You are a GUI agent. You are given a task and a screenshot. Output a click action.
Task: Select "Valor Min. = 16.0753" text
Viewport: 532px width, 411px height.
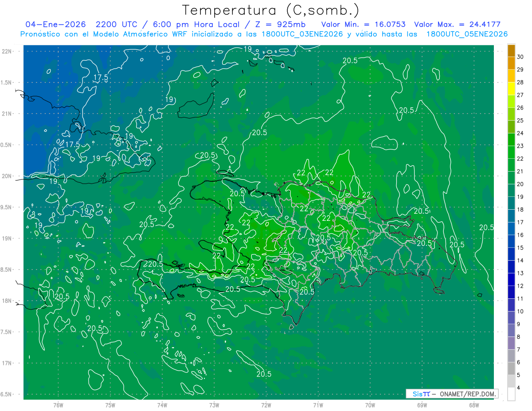[x=364, y=24]
